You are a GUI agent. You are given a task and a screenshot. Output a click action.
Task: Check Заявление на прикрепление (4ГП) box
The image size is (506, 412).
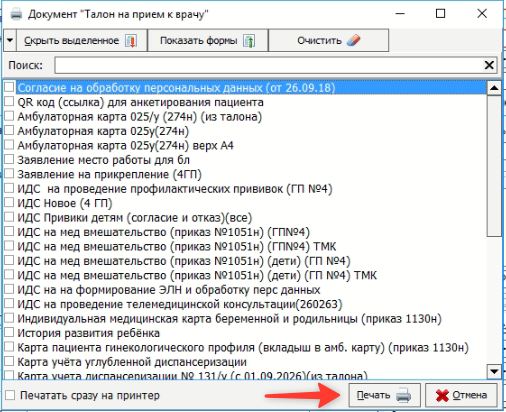point(9,174)
